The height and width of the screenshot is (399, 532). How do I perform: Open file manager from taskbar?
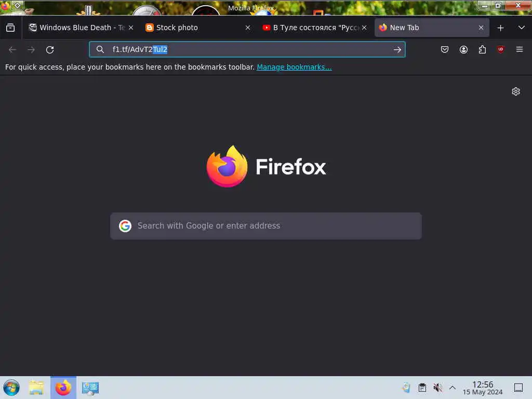[x=36, y=388]
